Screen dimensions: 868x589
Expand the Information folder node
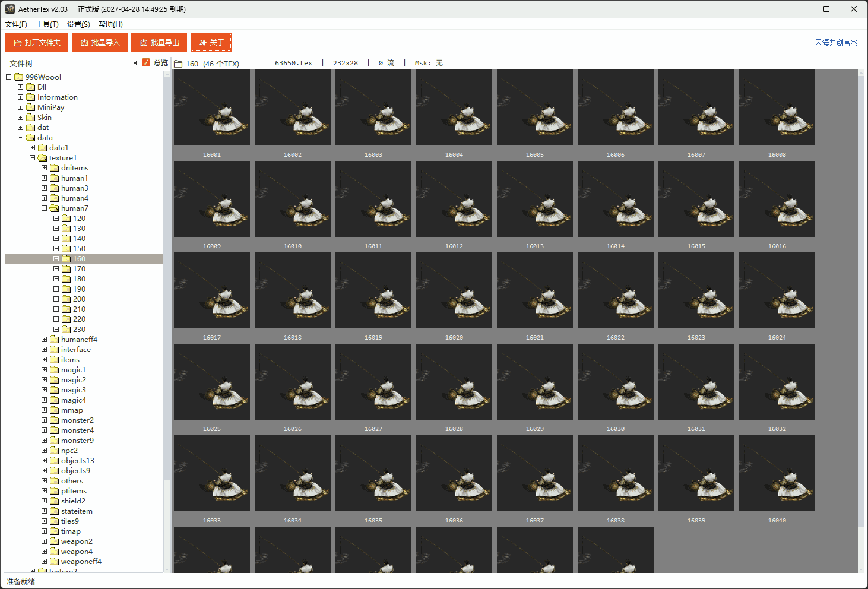[21, 97]
